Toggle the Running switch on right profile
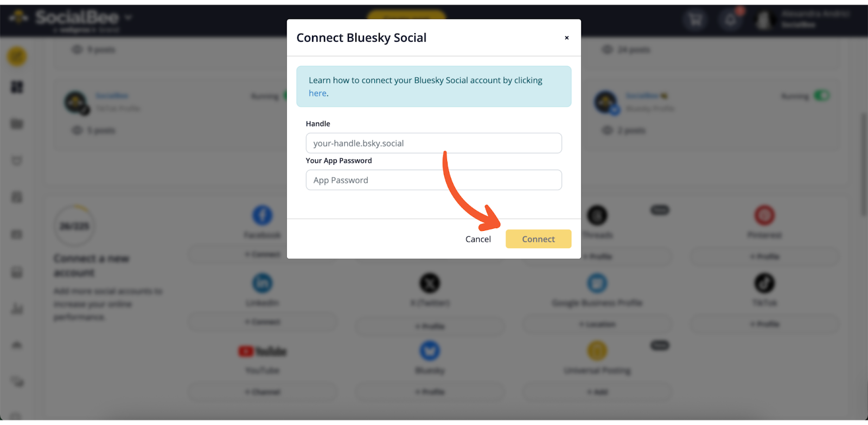 pos(822,96)
